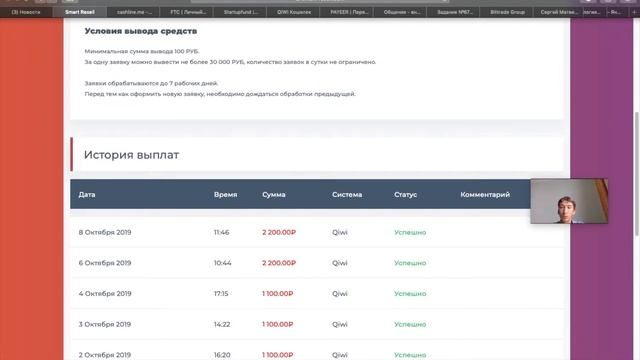Click the time value 17:15

tap(221, 293)
